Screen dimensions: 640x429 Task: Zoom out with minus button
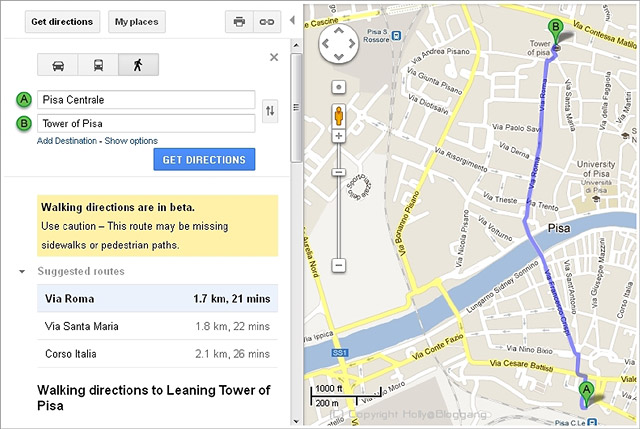click(x=338, y=265)
